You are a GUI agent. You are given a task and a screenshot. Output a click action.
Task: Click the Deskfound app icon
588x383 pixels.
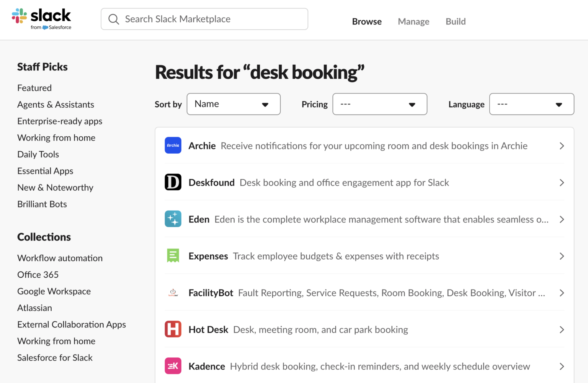pyautogui.click(x=173, y=182)
